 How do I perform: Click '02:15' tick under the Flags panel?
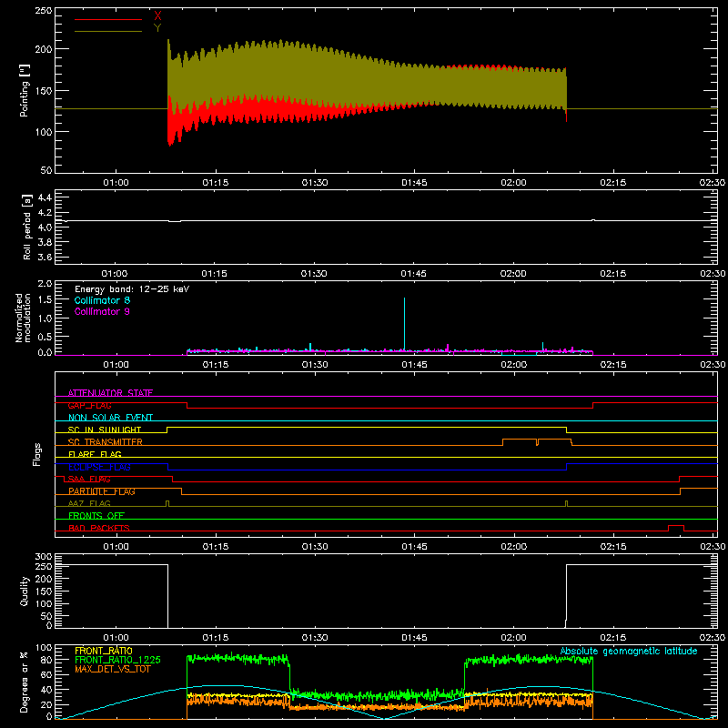pos(613,547)
